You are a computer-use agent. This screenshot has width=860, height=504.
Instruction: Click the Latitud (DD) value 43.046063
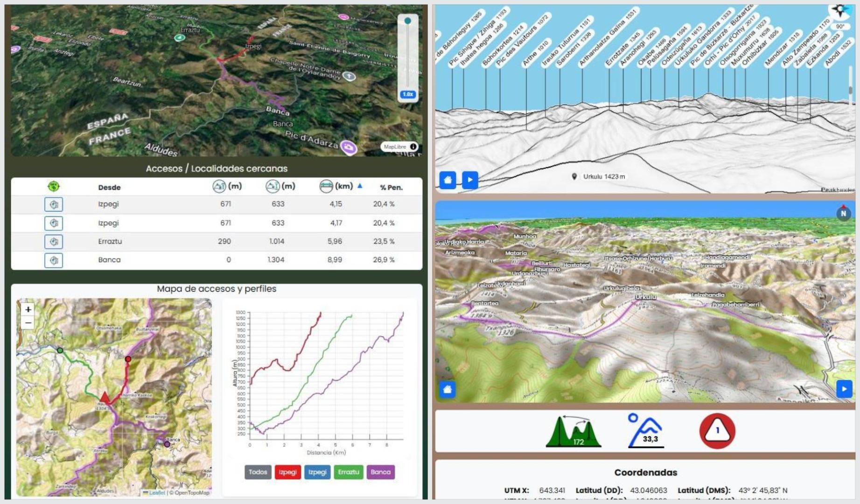648,490
